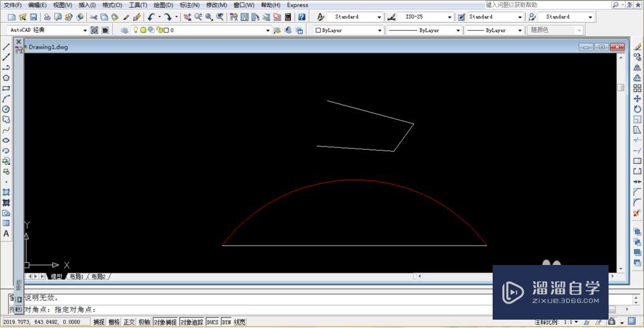Click the Save icon in the standard toolbar
This screenshot has height=328, width=644.
click(33, 17)
